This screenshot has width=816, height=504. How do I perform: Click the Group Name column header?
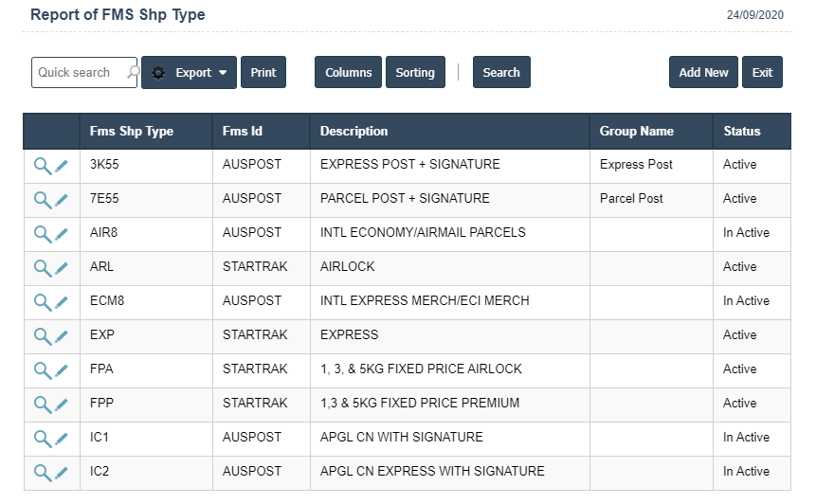point(637,132)
